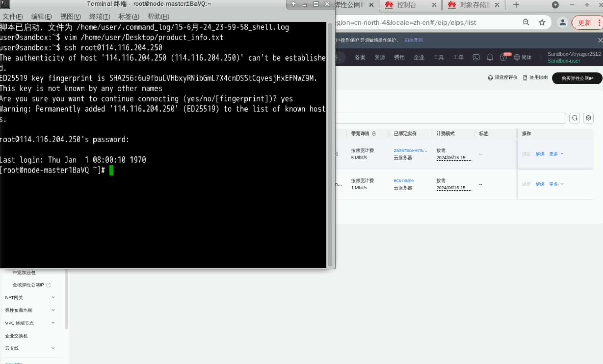Refresh the EIP list with refresh icon
The image size is (603, 364).
[575, 118]
